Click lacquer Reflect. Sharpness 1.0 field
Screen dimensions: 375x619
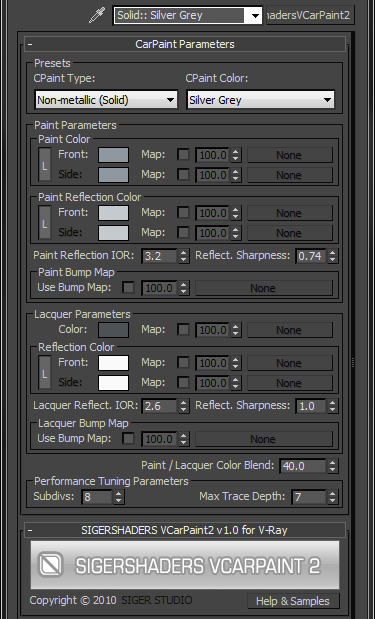pos(311,406)
